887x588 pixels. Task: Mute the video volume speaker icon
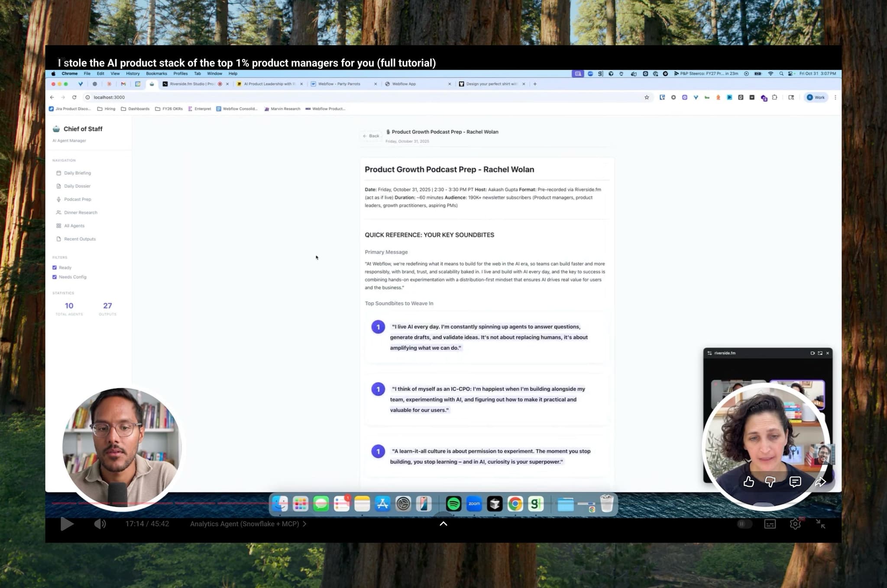point(100,524)
